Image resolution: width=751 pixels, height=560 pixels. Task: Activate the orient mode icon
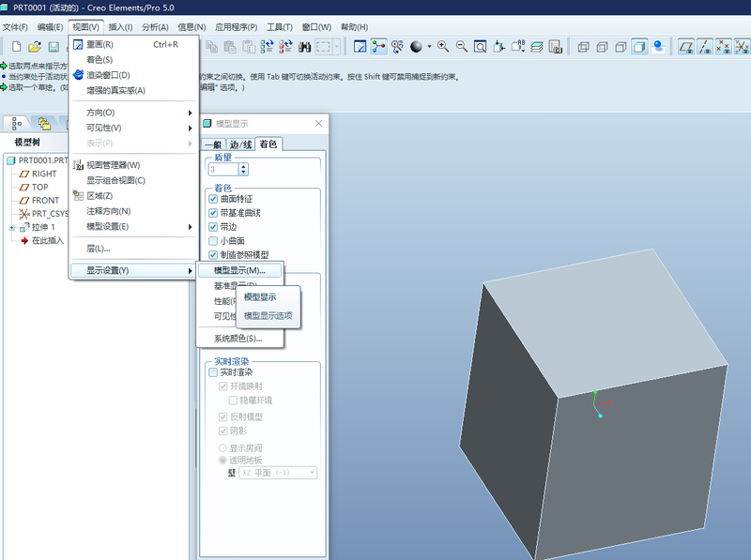(x=397, y=46)
